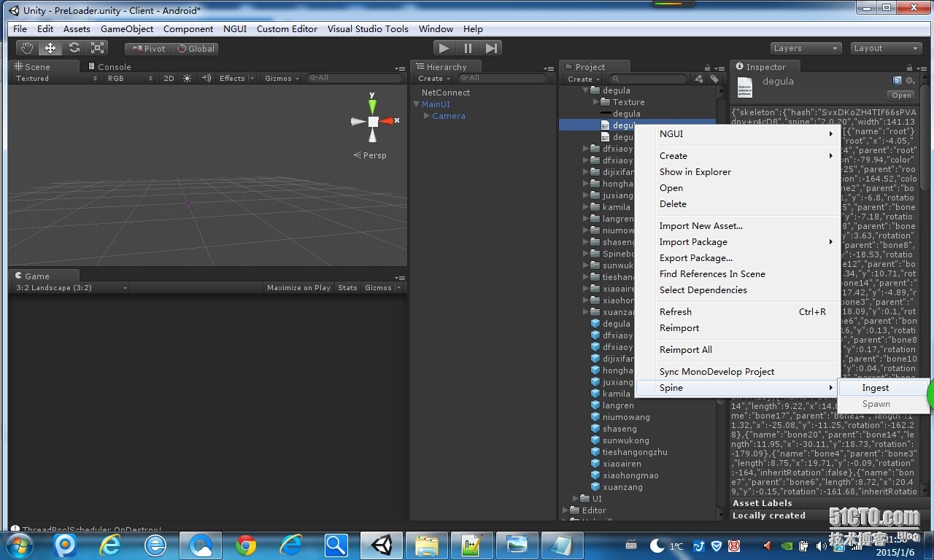This screenshot has height=560, width=934.
Task: Toggle Maximize on Play
Action: tap(298, 287)
